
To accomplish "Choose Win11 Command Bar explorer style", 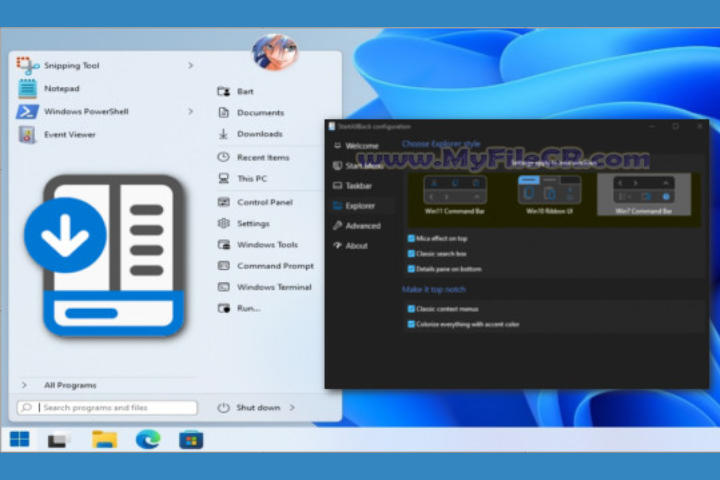I will pos(455,195).
